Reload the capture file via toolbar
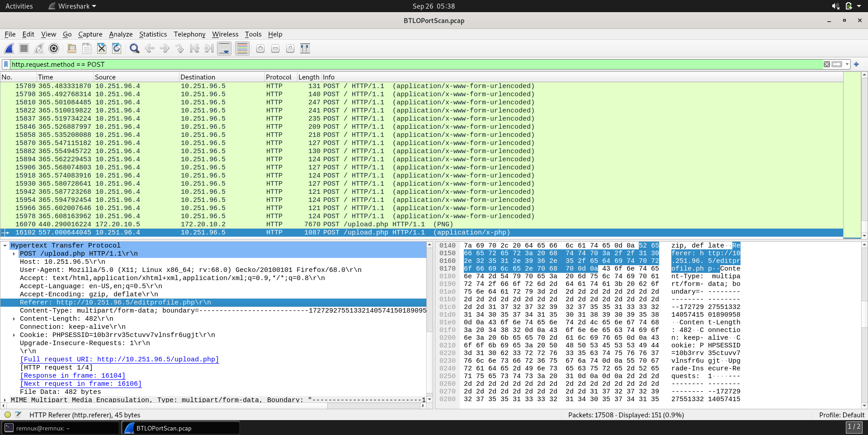Image resolution: width=868 pixels, height=435 pixels. (117, 48)
